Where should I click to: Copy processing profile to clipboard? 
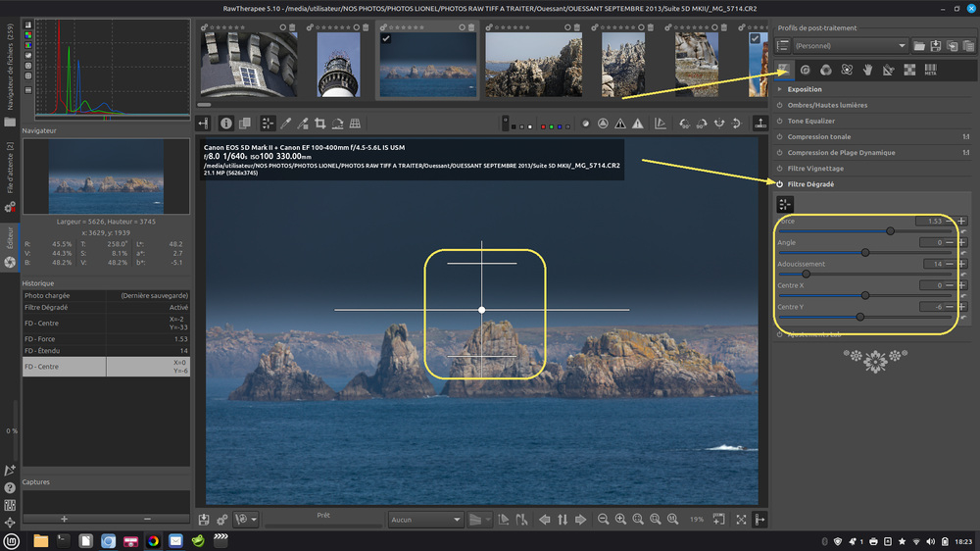952,46
